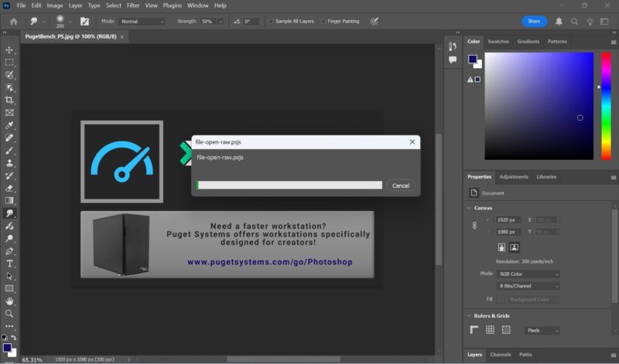
Task: Select the Brush tool
Action: pyautogui.click(x=9, y=150)
